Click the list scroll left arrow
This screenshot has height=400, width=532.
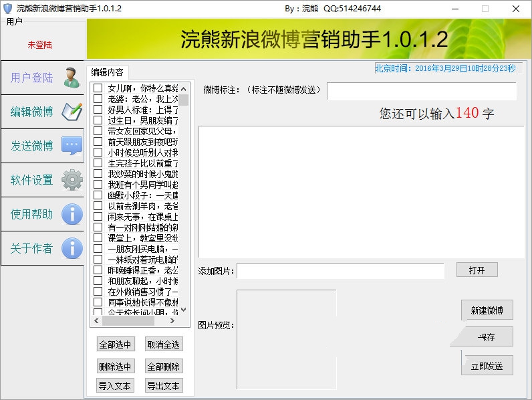coord(96,321)
